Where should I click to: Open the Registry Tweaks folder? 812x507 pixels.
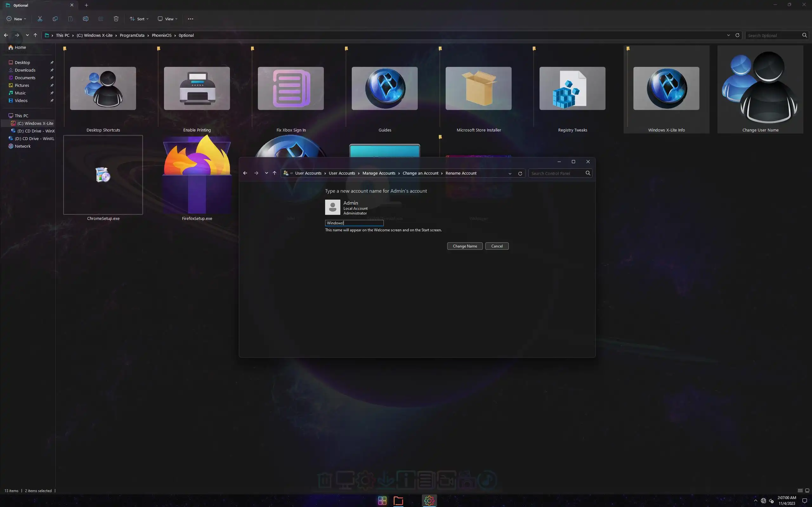(x=572, y=89)
